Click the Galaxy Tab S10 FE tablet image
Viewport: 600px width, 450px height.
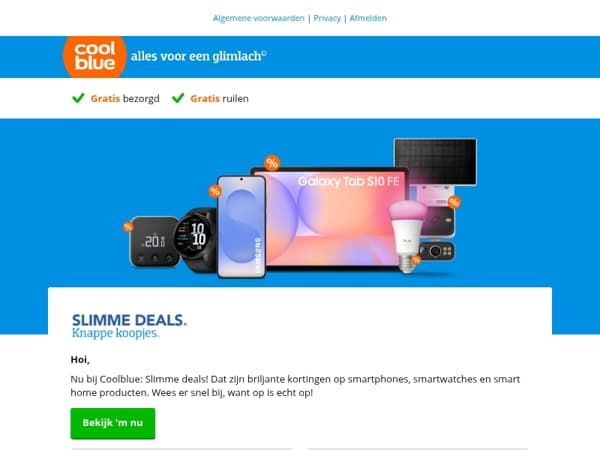(x=333, y=218)
